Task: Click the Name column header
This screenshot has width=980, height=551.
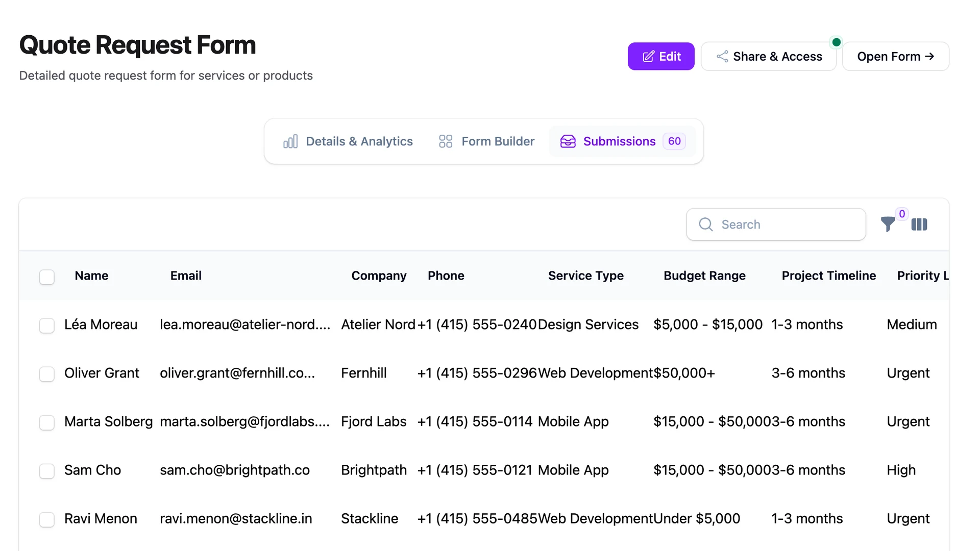Action: (x=91, y=275)
